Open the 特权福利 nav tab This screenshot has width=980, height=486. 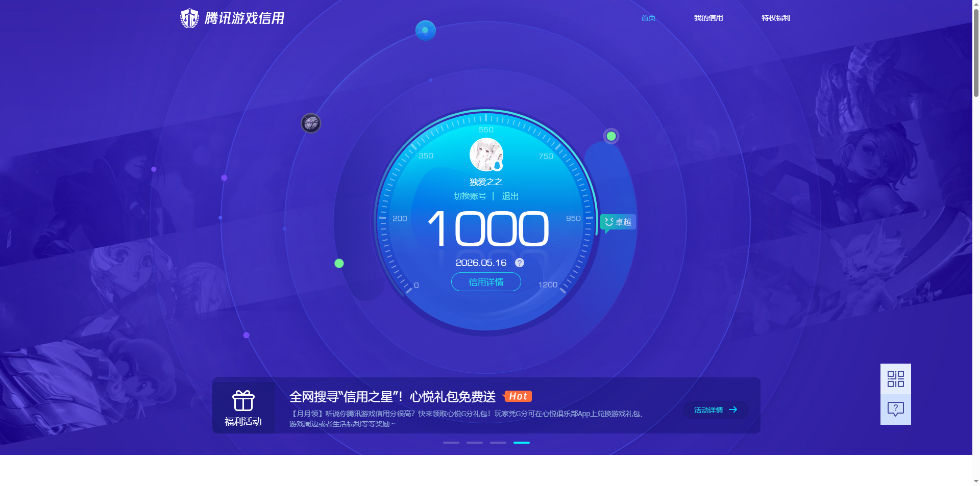(x=776, y=18)
